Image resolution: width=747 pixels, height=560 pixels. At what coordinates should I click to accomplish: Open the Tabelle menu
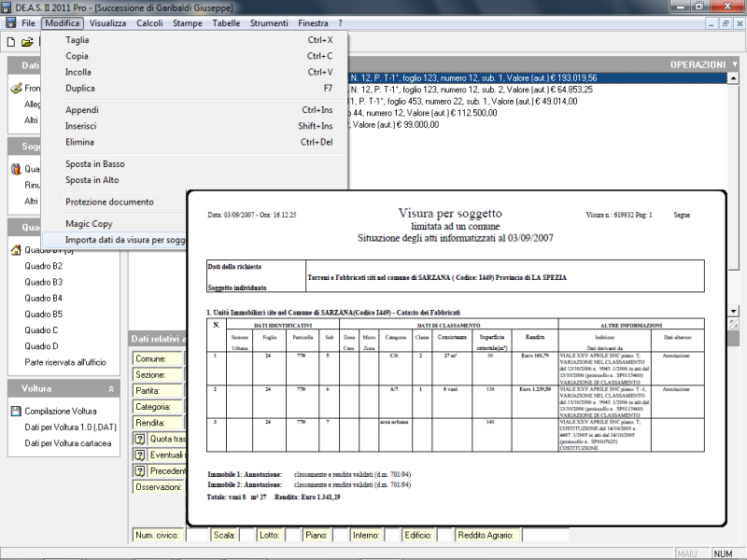(x=226, y=22)
